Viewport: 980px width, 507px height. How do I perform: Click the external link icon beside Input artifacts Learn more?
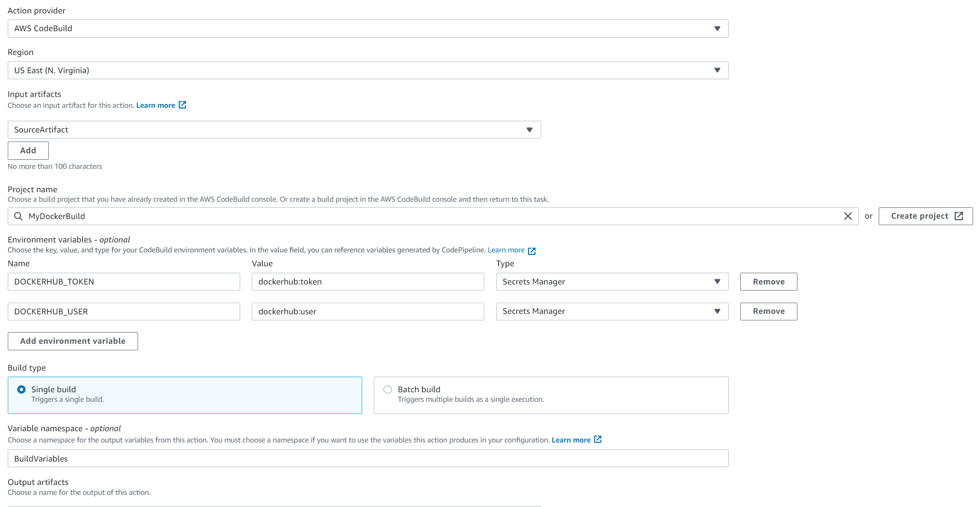click(x=183, y=105)
